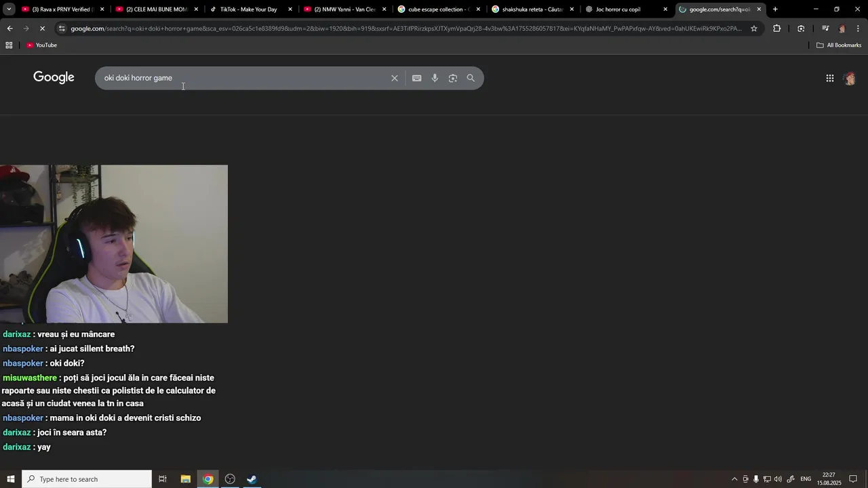
Task: Open the media control button in Chrome toolbar
Action: tap(825, 28)
